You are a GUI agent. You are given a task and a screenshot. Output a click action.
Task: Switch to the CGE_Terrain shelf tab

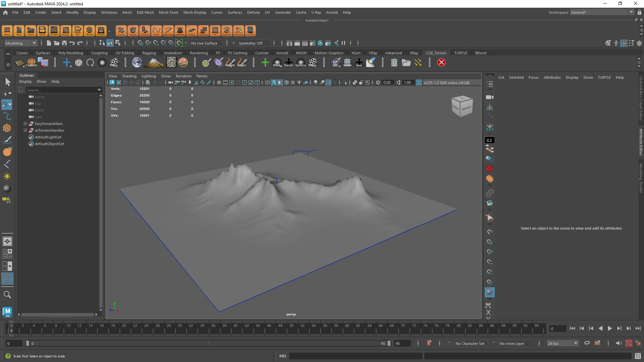pyautogui.click(x=436, y=53)
